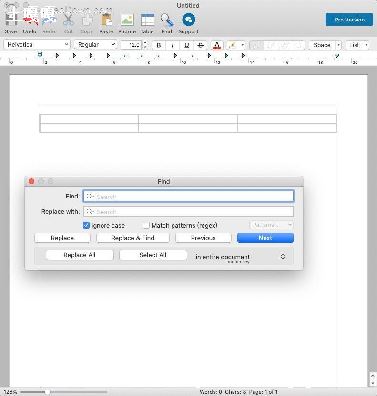Click the top-right table cell
377x396 pixels.
287,119
